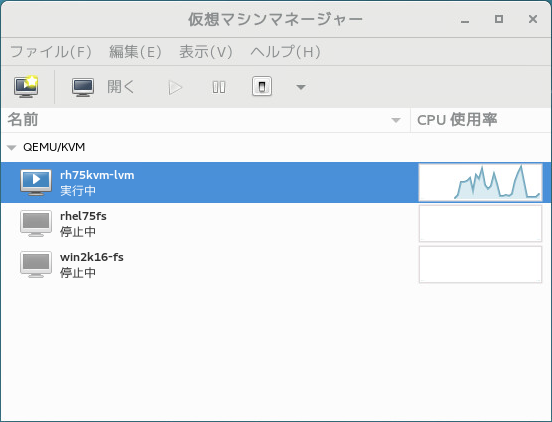552x422 pixels.
Task: Open the ファイル(F) menu
Action: coord(51,52)
